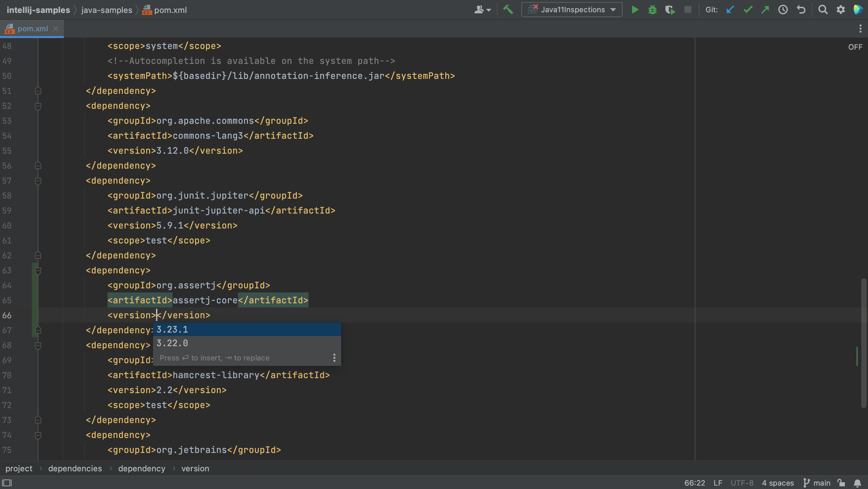
Task: Commit changes using the green checkmark icon
Action: click(x=747, y=10)
